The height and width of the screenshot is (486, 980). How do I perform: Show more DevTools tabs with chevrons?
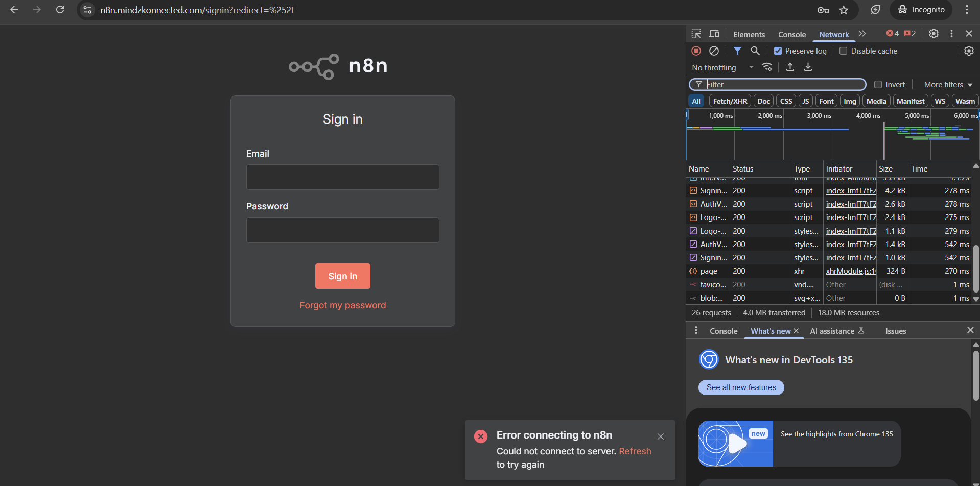[862, 34]
